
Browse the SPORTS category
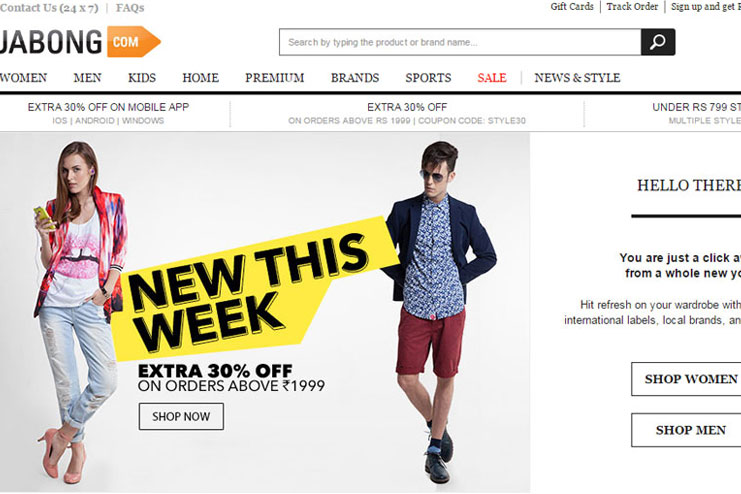428,78
